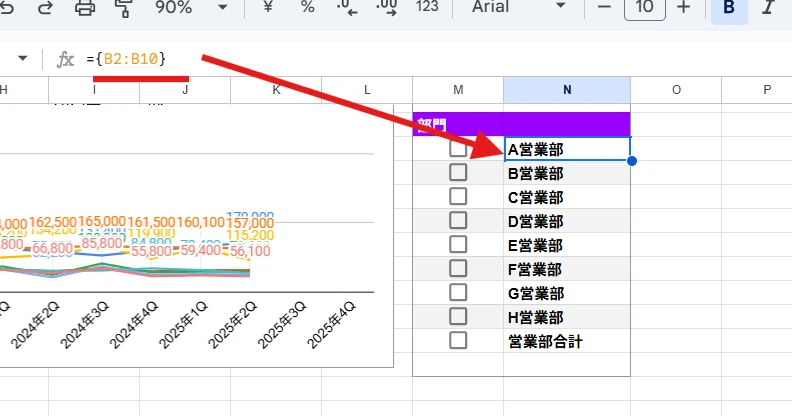792x416 pixels.
Task: Click the chart data label 85,800
Action: click(102, 243)
